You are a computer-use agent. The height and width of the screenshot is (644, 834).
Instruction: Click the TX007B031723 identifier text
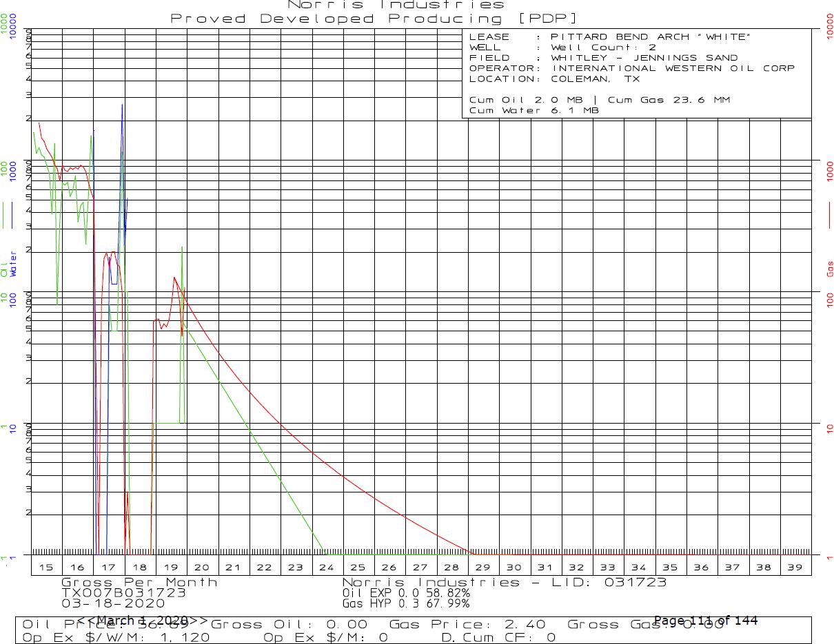(114, 592)
